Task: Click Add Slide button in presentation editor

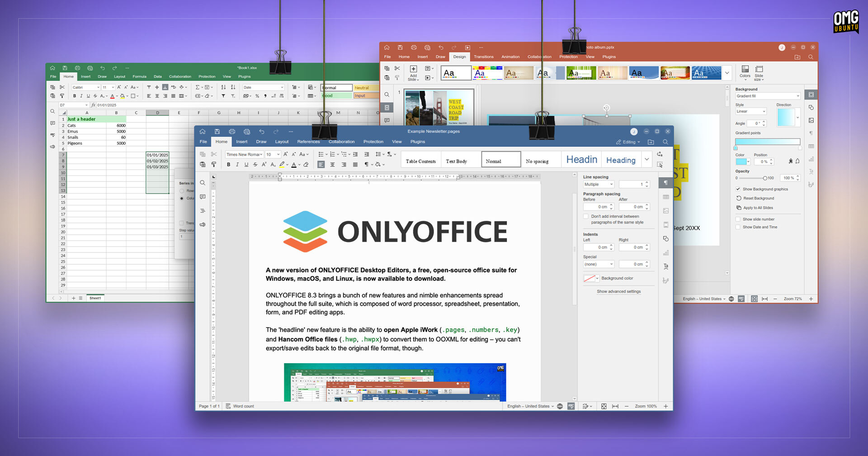Action: point(413,73)
